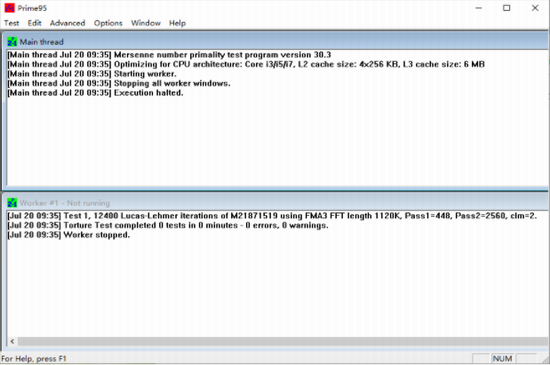Click the left arrow of horizontal scrollbar

(12, 341)
